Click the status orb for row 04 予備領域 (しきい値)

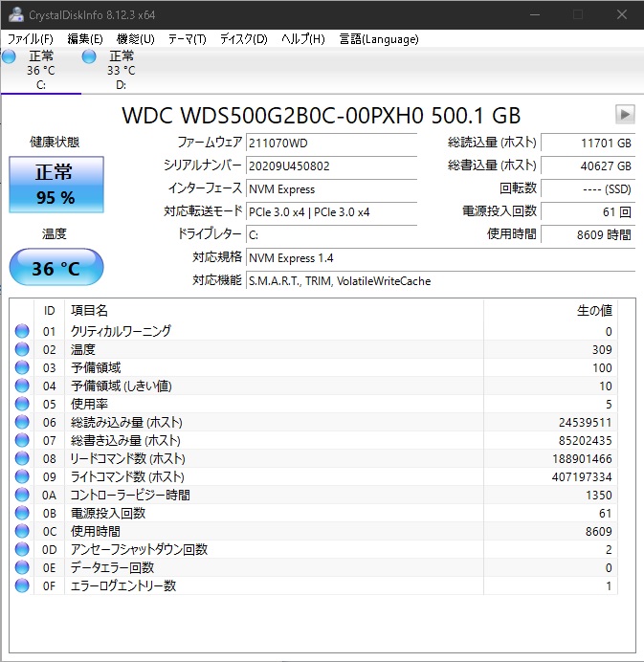click(x=22, y=386)
